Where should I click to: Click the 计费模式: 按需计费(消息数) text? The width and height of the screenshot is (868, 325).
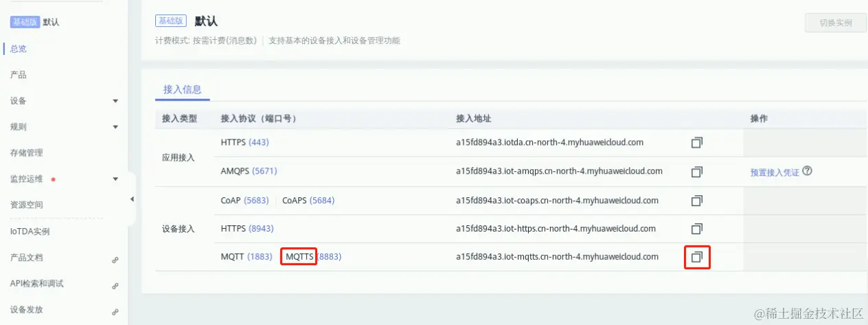coord(206,41)
